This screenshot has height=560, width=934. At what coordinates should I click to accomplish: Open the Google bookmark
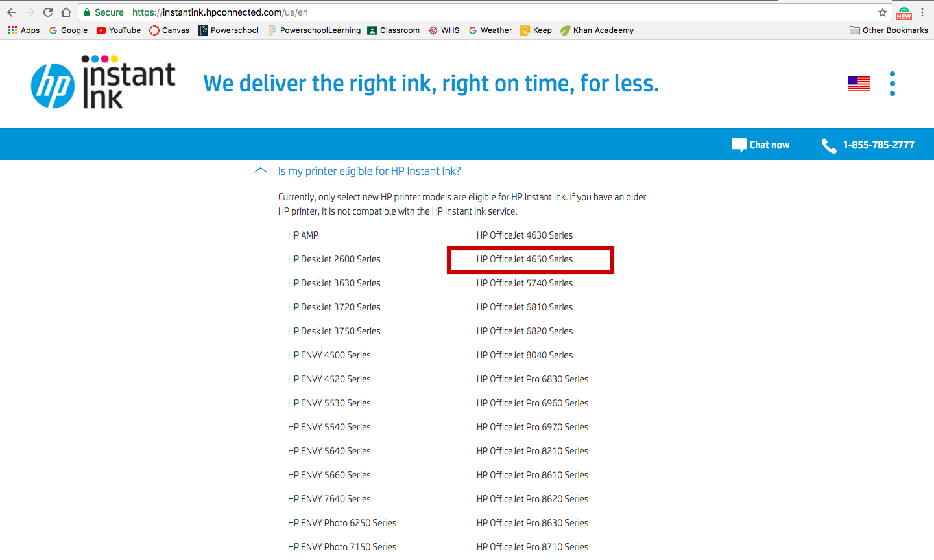(68, 30)
